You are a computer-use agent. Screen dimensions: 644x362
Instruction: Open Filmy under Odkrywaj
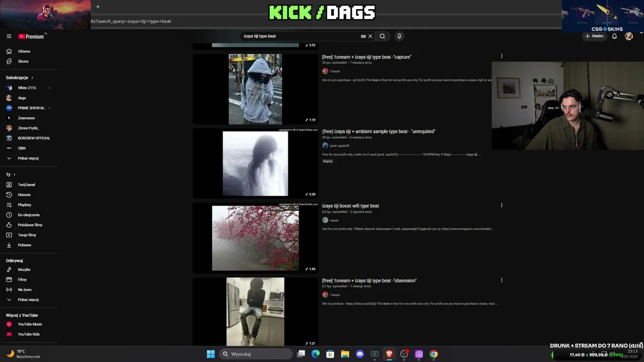click(22, 280)
